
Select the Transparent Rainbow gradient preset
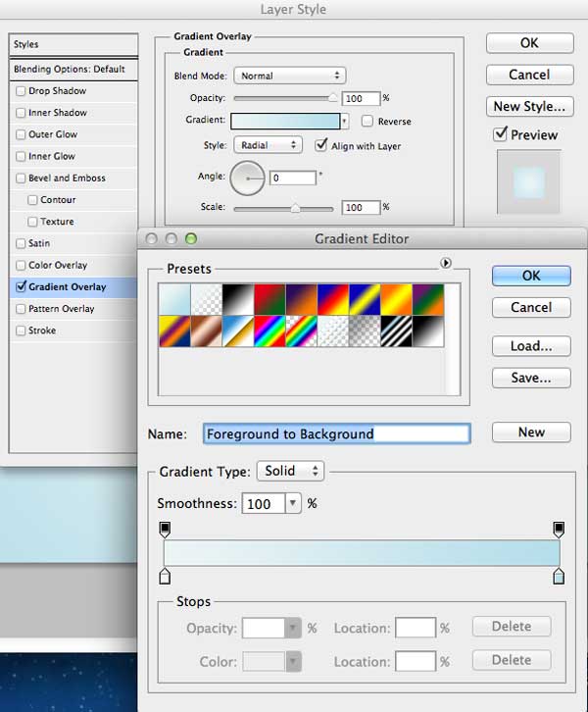pos(302,331)
